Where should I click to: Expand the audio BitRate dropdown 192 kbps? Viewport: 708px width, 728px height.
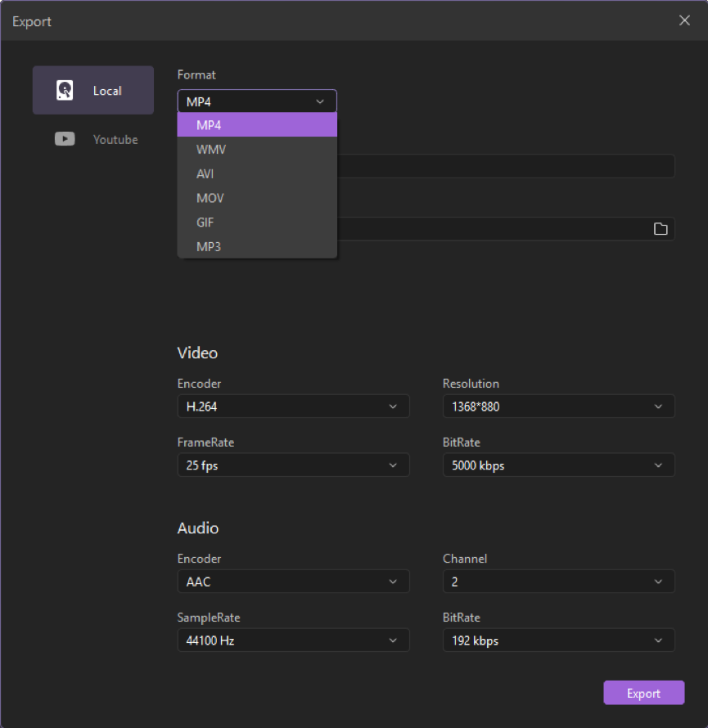558,640
